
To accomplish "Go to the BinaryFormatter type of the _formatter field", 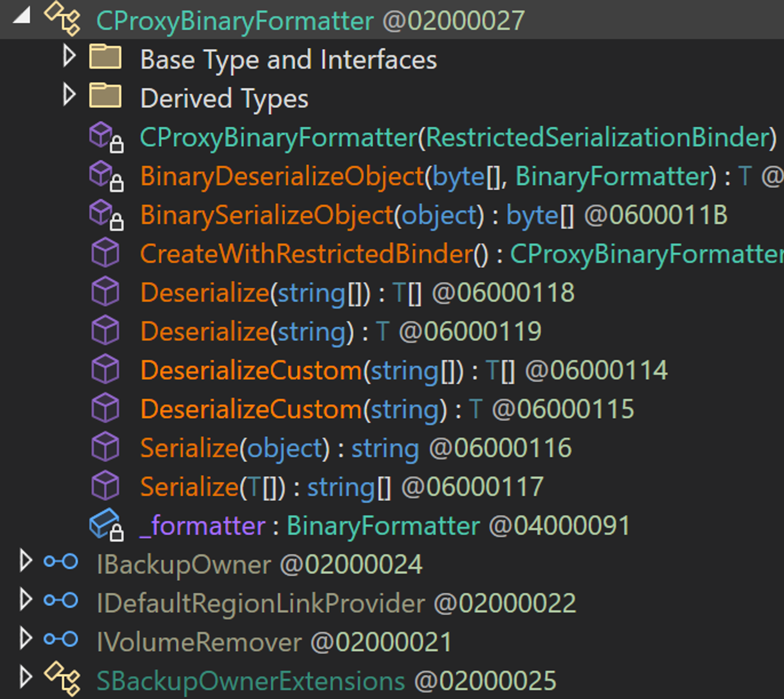I will click(x=383, y=525).
